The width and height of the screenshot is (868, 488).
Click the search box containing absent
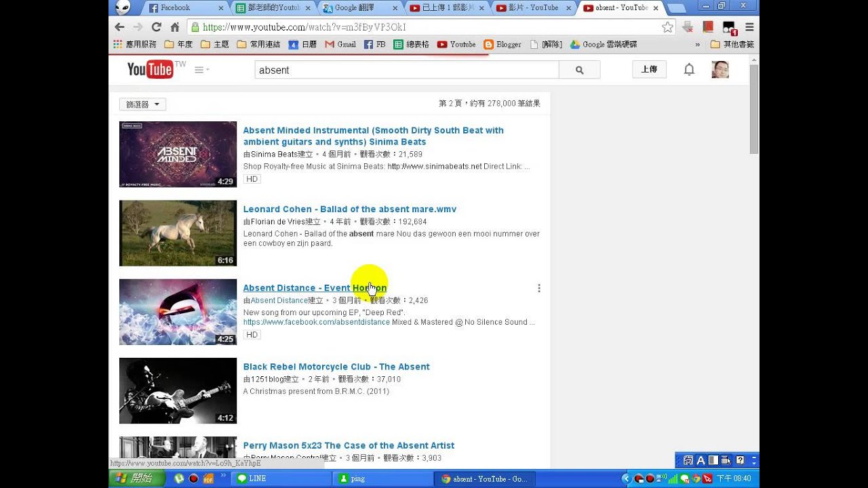click(407, 70)
